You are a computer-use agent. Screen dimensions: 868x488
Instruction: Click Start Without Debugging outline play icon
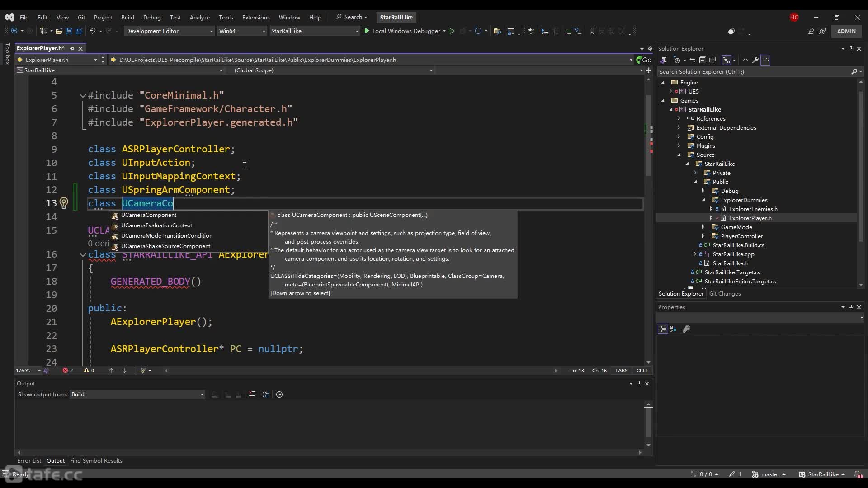tap(451, 31)
